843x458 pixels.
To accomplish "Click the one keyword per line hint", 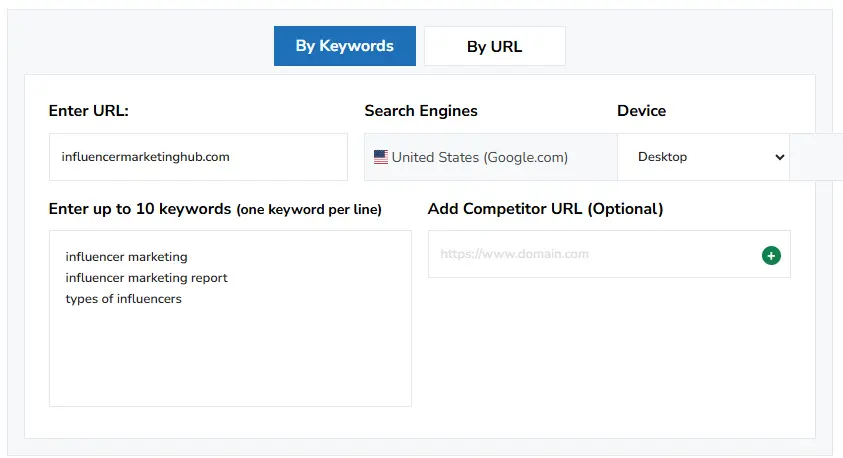I will tap(309, 210).
